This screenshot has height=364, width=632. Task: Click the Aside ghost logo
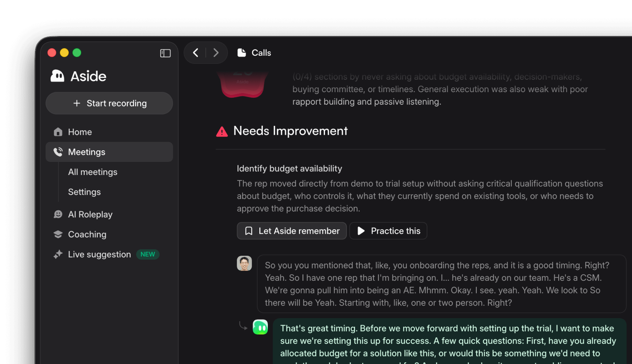tap(58, 76)
